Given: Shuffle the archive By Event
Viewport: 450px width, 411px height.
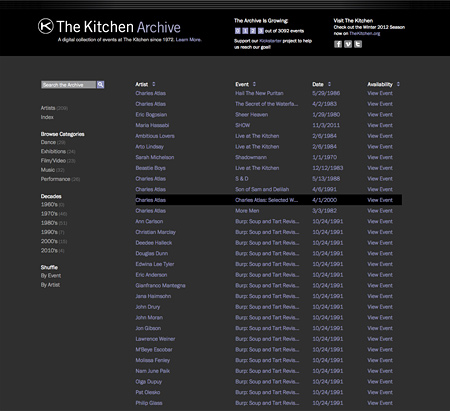Looking at the screenshot, I should pyautogui.click(x=51, y=276).
